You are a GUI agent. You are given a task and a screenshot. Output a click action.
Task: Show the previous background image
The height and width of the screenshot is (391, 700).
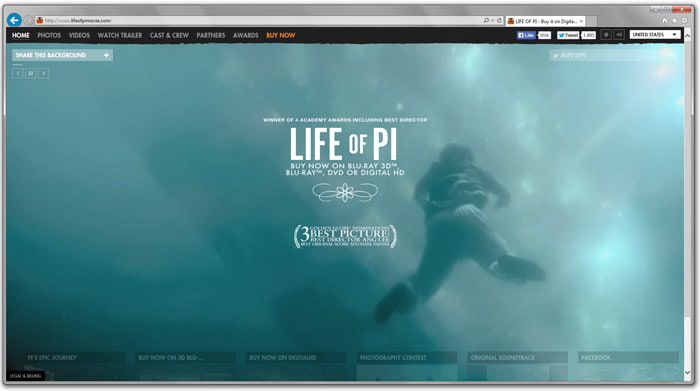(x=17, y=73)
